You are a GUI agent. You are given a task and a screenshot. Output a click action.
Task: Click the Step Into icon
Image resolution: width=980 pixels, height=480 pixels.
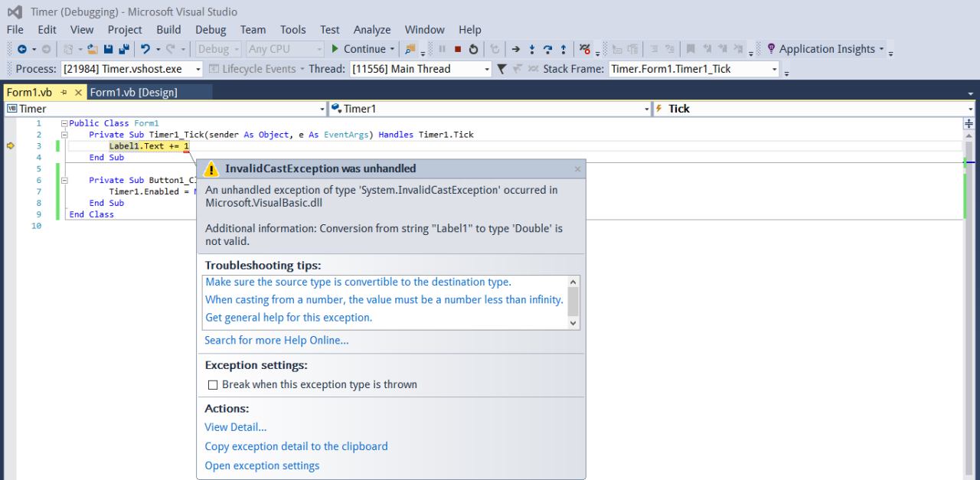(532, 49)
